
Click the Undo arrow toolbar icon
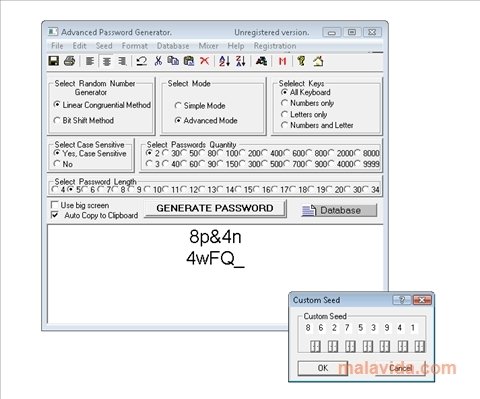[x=142, y=61]
